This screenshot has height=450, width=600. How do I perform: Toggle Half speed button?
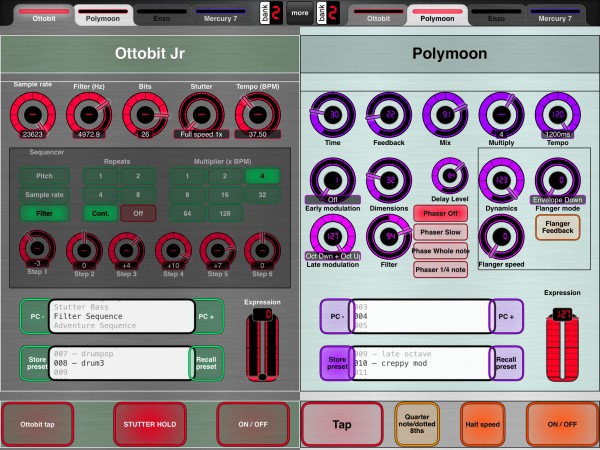tap(483, 424)
